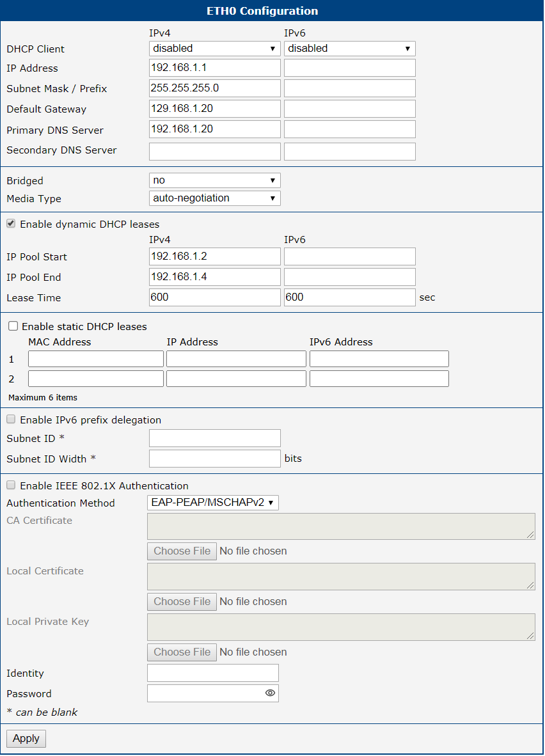
Task: Click the can be blank footnote
Action: tap(42, 712)
